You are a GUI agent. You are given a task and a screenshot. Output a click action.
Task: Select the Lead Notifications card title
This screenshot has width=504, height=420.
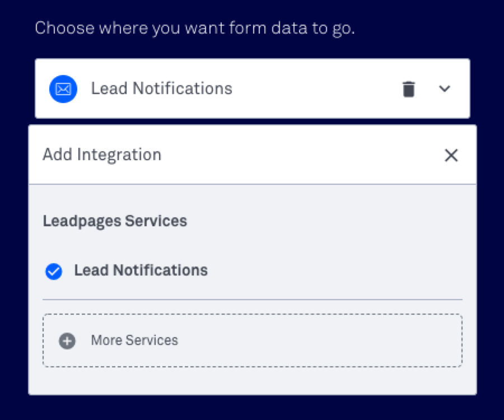(162, 88)
